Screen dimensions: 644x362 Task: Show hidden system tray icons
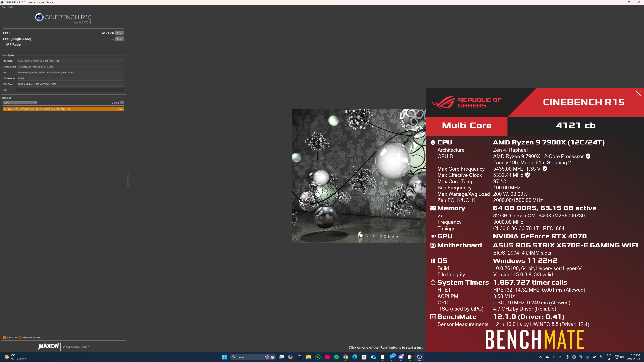click(541, 357)
